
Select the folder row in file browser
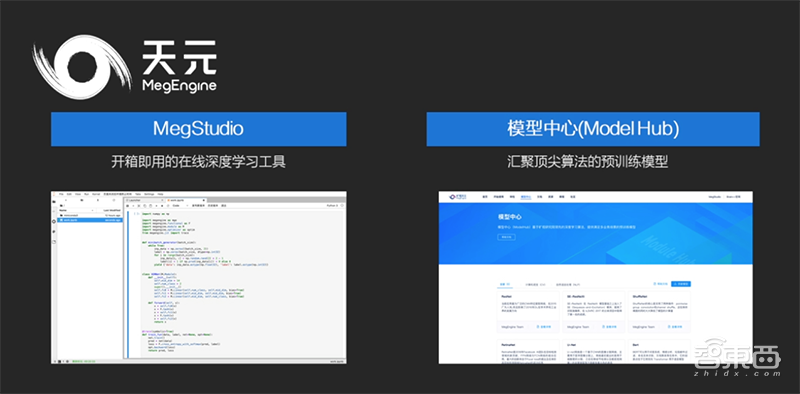point(90,215)
